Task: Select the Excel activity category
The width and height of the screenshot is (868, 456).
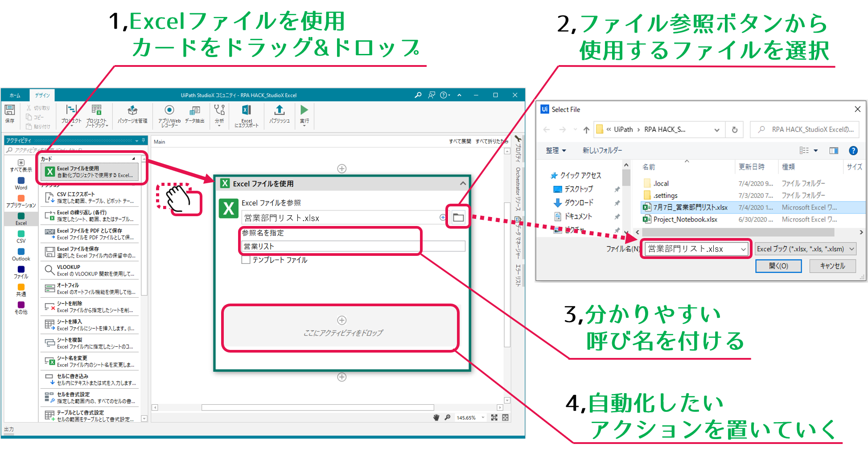Action: pyautogui.click(x=21, y=219)
